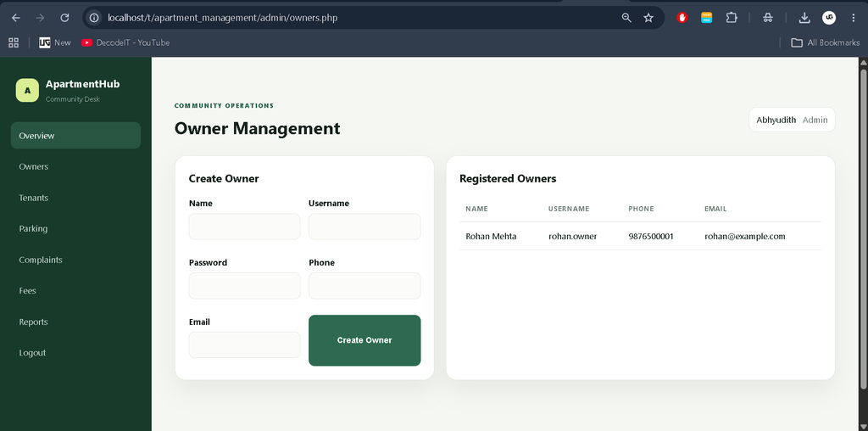Click the Create Owner card heading
Image resolution: width=868 pixels, height=431 pixels.
pyautogui.click(x=224, y=178)
